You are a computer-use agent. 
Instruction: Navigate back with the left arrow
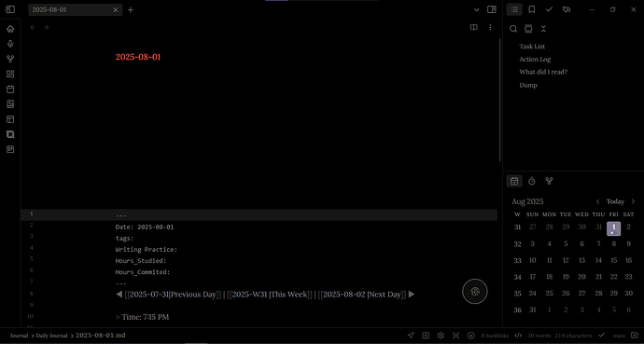(x=34, y=27)
